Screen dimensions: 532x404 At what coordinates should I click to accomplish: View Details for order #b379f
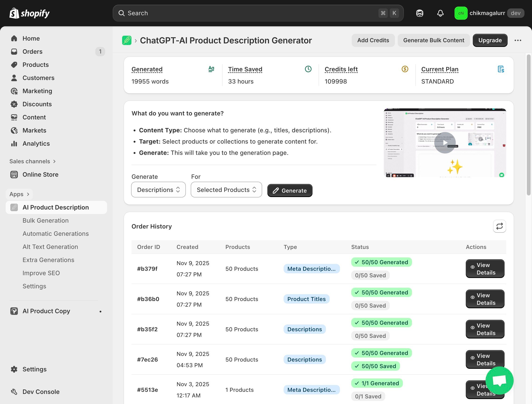[485, 269]
